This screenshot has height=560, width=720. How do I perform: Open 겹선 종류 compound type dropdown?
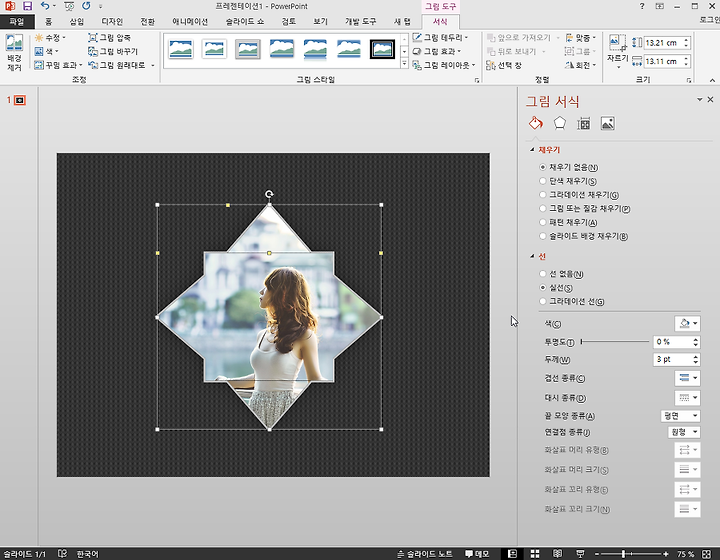click(687, 378)
